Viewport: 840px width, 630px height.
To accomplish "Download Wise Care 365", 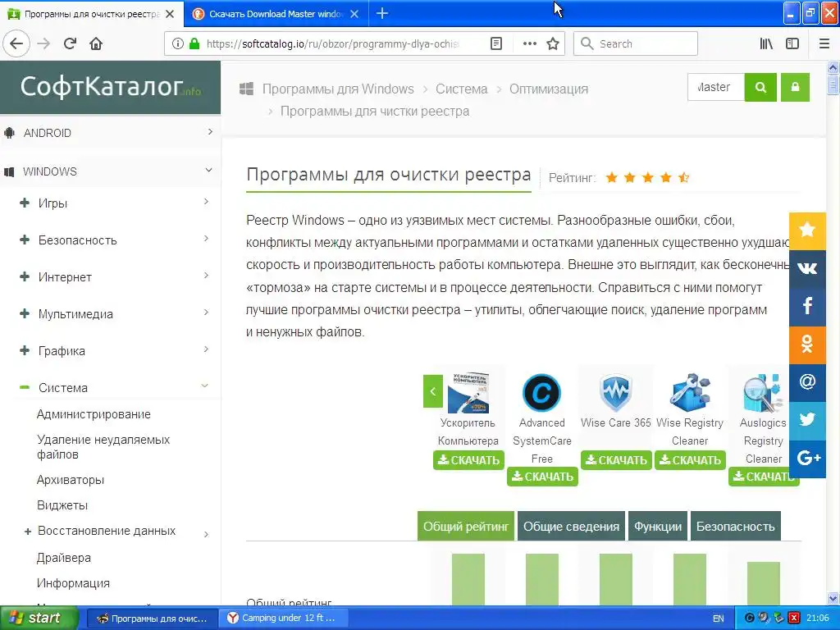I will point(617,460).
